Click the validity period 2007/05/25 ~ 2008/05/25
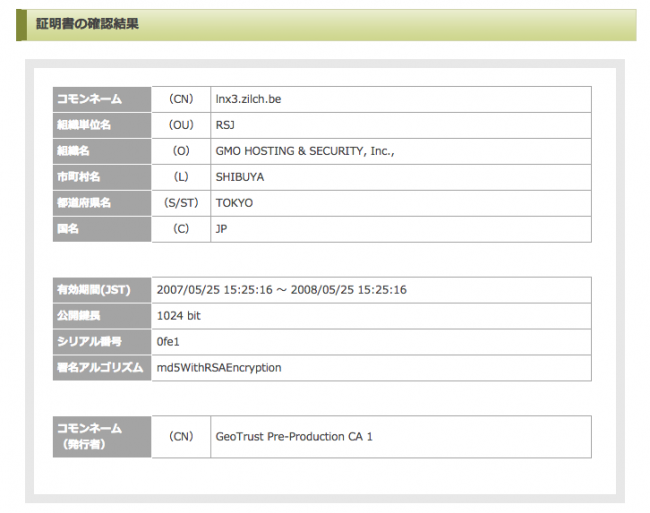 click(x=281, y=290)
